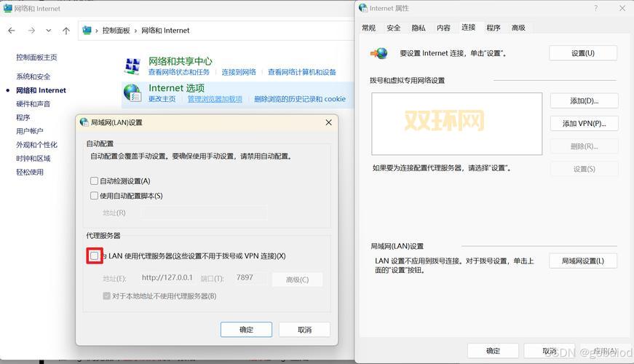Click 删除浏览的历史记录和 cookie link
Viewport: 634px width, 364px height.
coord(300,99)
